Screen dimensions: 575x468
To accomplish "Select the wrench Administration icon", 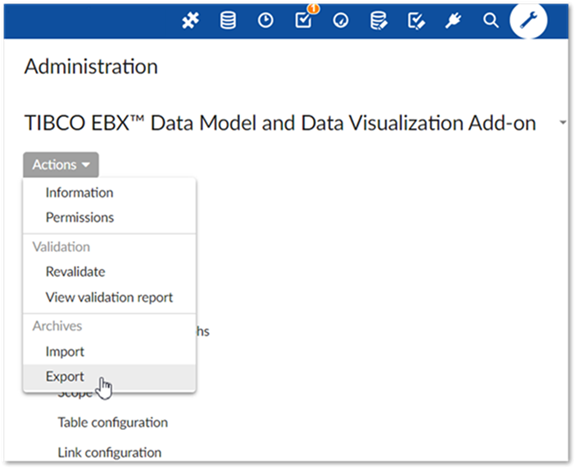I will tap(528, 20).
